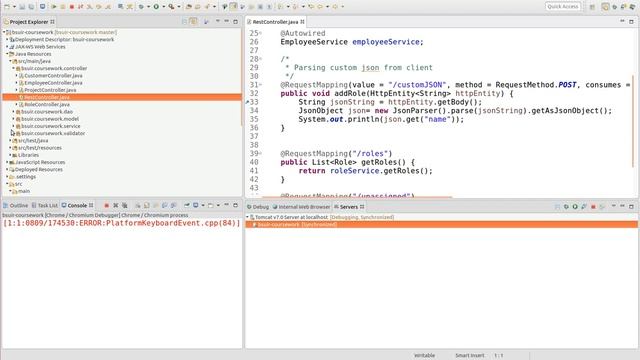Click the green Run launch icon

(156, 7)
